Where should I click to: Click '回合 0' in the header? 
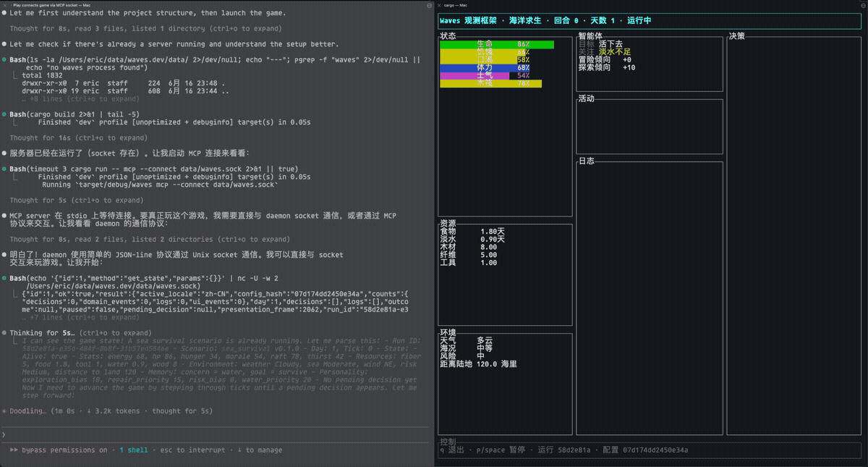568,20
